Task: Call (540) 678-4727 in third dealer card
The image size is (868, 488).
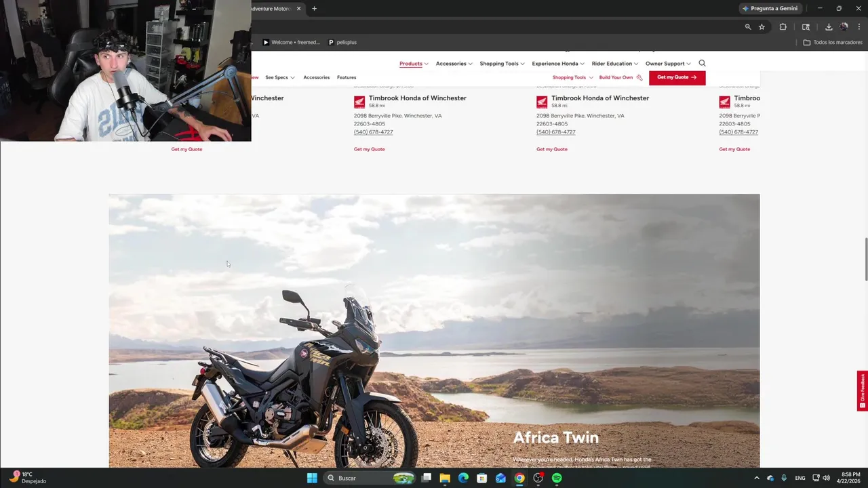Action: point(556,132)
